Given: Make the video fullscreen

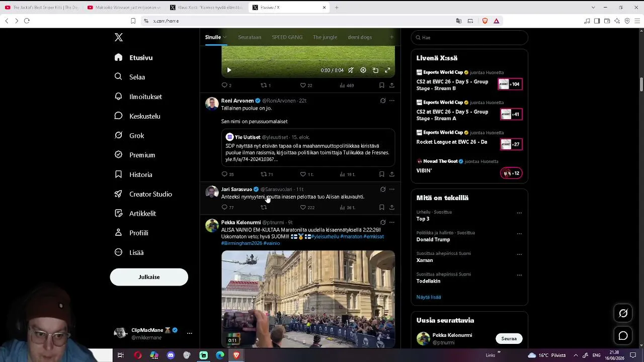Looking at the screenshot, I should click(387, 70).
